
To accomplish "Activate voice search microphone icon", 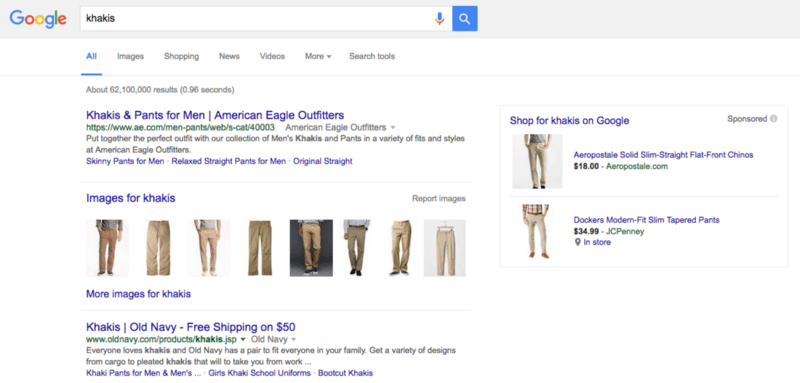I will coord(439,19).
